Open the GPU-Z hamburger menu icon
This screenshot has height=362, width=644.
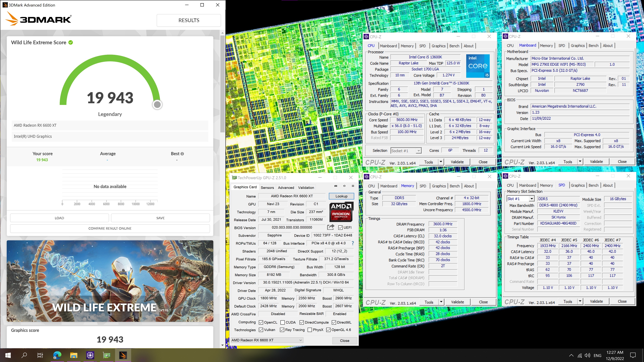[x=353, y=186]
